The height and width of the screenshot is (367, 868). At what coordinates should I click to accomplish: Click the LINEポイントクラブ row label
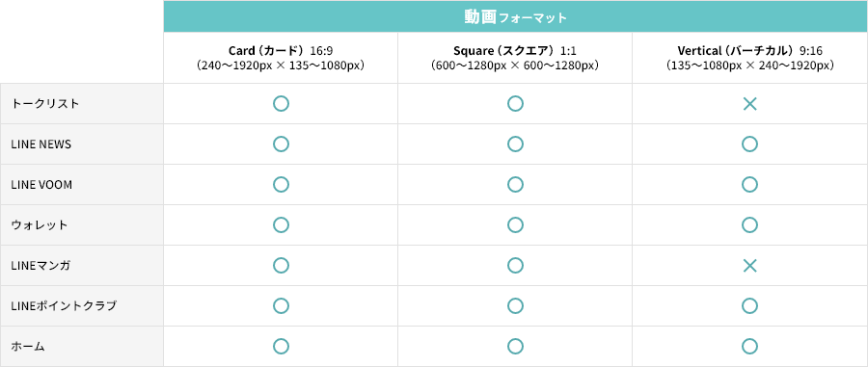[64, 306]
